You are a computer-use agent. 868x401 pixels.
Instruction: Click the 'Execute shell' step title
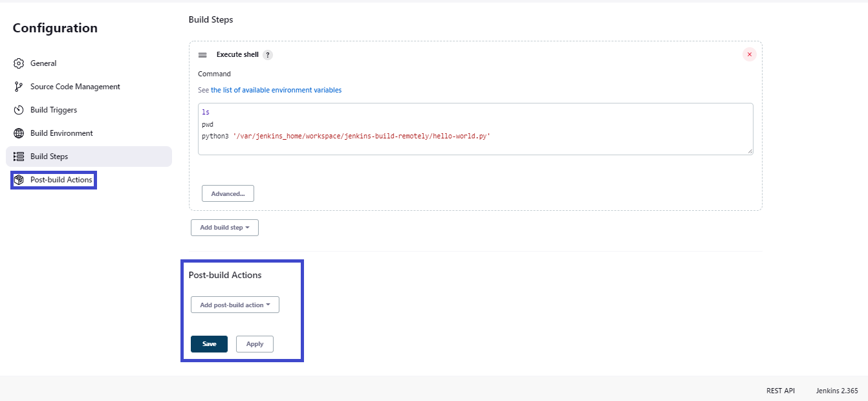click(x=237, y=55)
